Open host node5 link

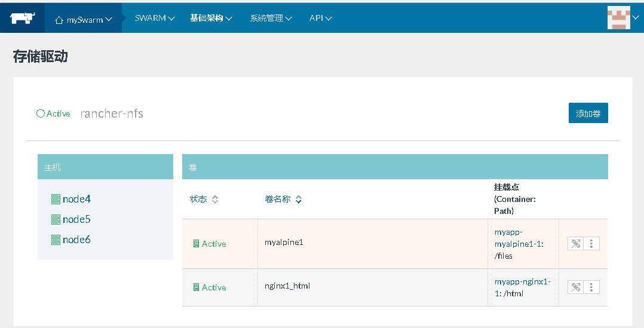pos(76,219)
